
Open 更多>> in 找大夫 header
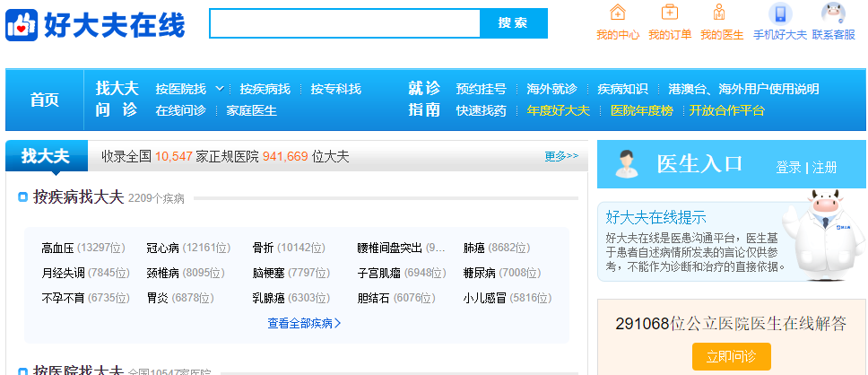[x=561, y=156]
